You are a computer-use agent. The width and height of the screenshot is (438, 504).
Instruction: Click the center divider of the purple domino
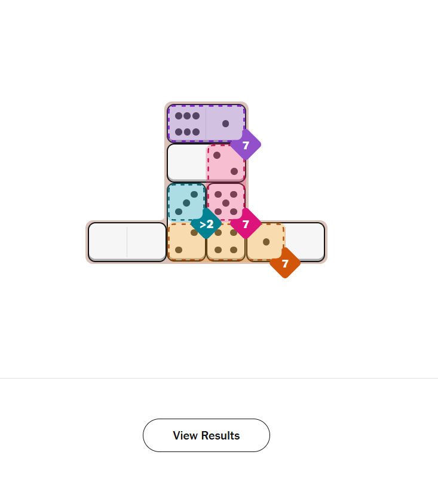coord(206,124)
